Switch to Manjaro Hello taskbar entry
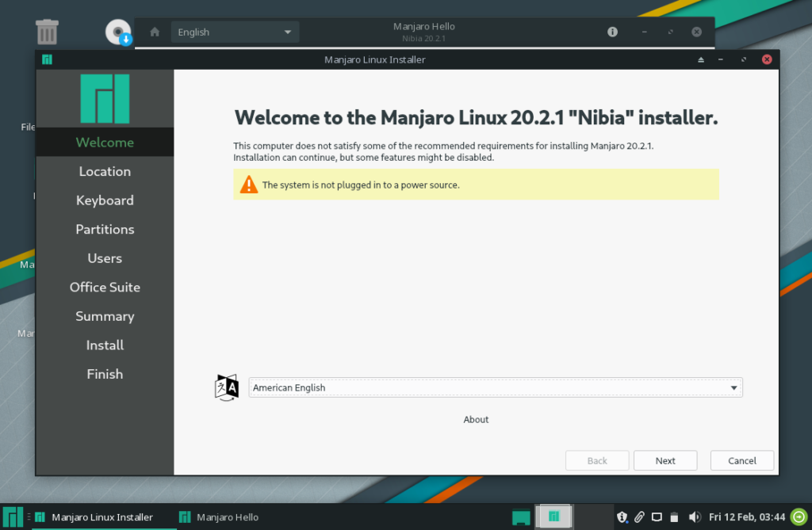Viewport: 812px width, 530px height. click(x=219, y=517)
